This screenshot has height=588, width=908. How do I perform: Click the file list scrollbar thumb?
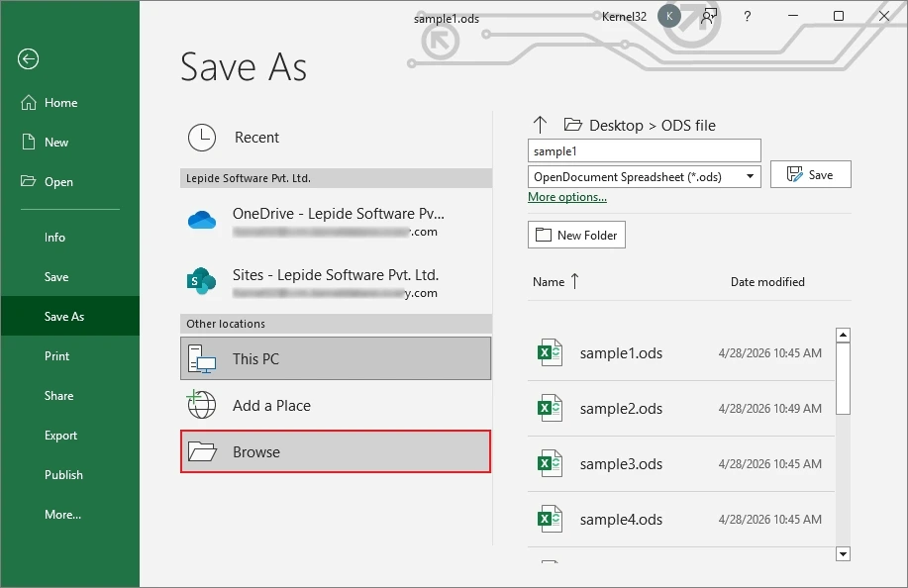pos(844,378)
